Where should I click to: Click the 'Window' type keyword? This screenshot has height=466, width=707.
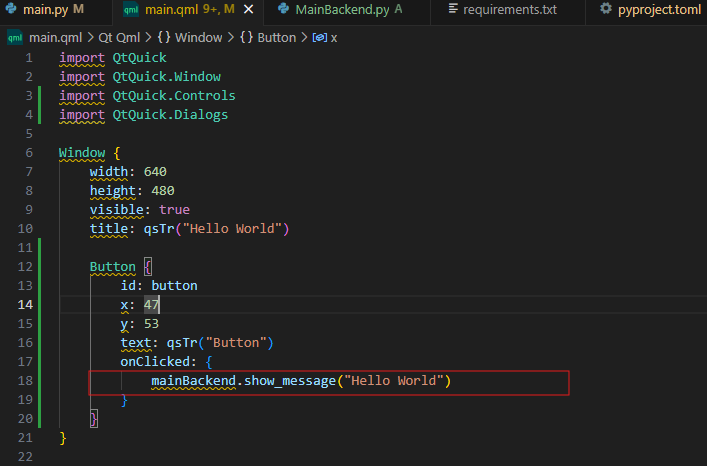(82, 153)
